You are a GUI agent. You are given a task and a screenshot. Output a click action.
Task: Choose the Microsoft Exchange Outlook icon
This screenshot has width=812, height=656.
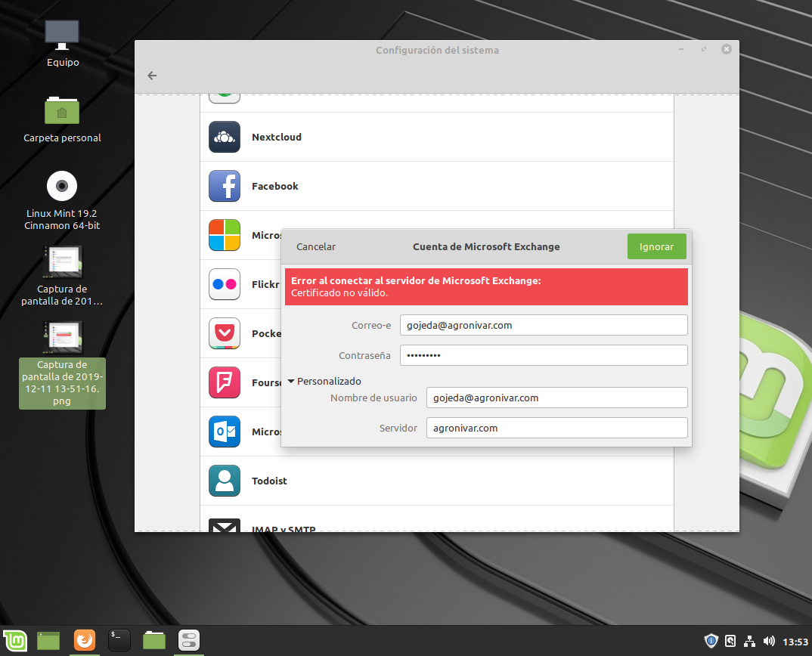click(x=225, y=432)
